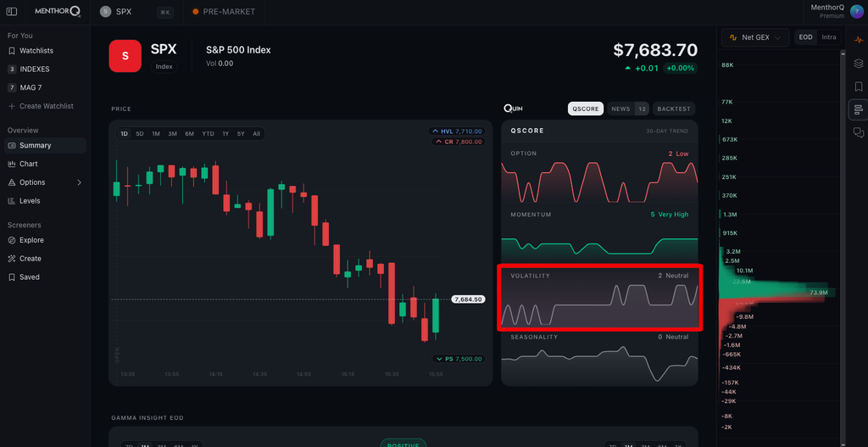Click the VOLATILITY score label
This screenshot has width=868, height=447.
pos(531,276)
